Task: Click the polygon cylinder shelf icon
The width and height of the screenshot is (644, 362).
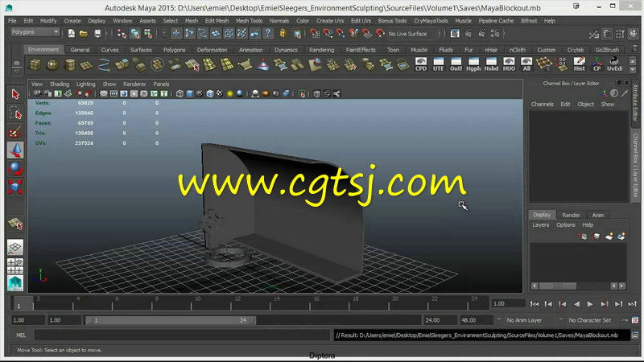Action: point(70,64)
